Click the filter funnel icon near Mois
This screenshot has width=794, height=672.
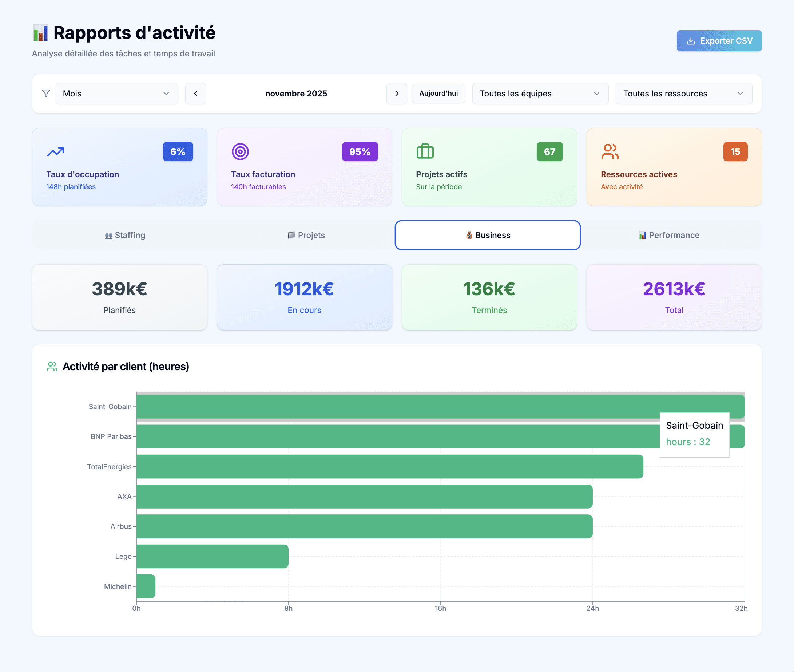[46, 93]
